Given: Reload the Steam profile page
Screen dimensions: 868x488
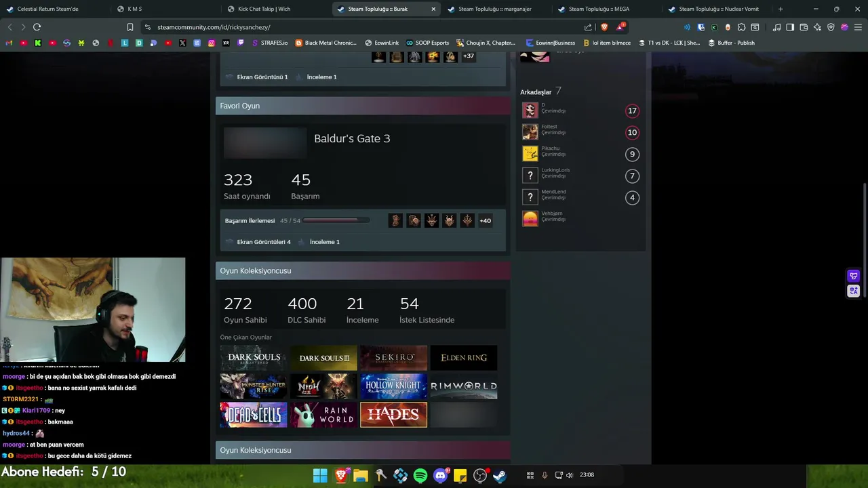Looking at the screenshot, I should point(37,27).
